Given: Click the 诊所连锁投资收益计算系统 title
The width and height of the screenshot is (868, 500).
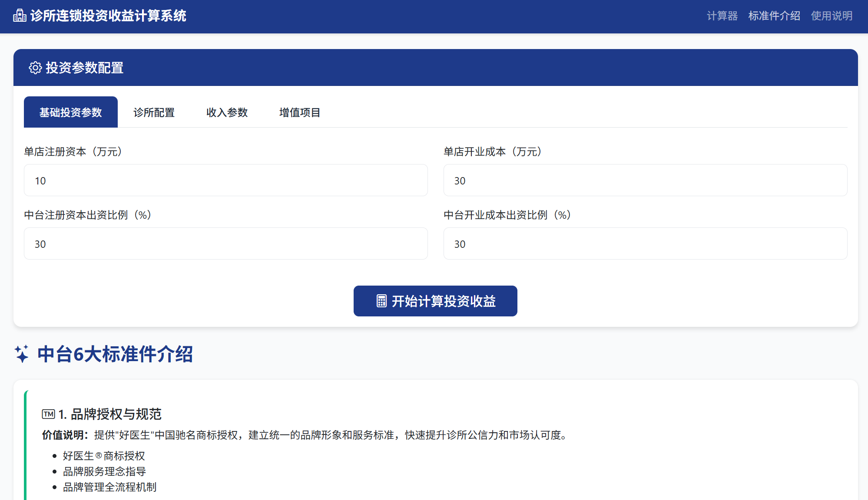Looking at the screenshot, I should pos(107,16).
